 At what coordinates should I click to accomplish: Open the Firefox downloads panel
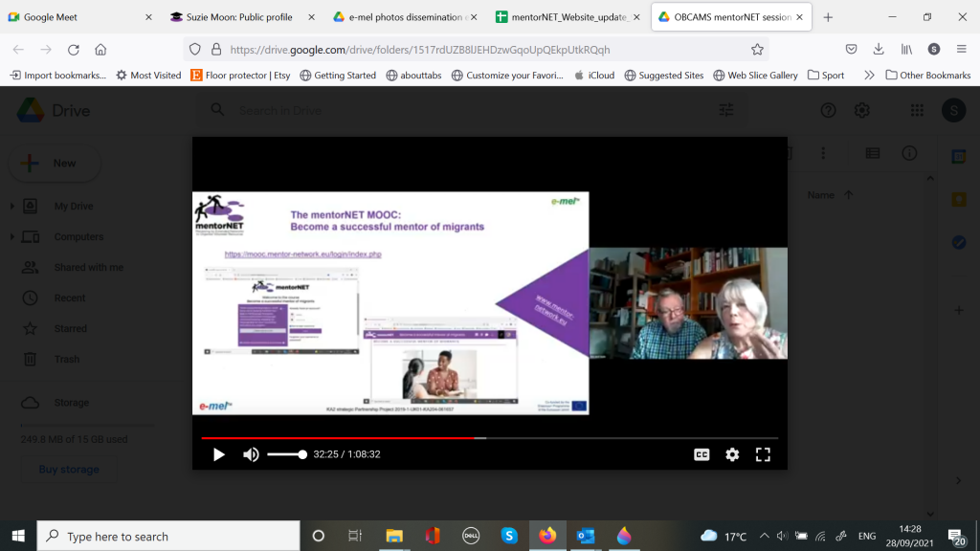(x=879, y=50)
